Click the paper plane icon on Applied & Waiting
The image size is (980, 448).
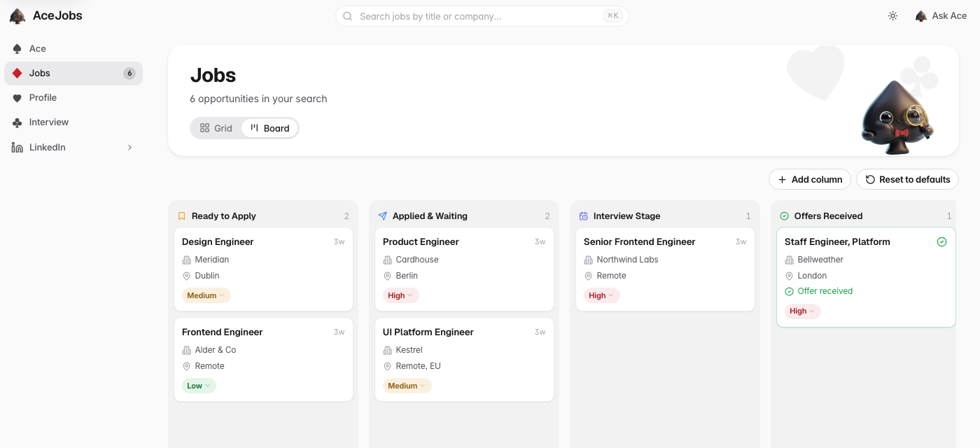pyautogui.click(x=382, y=216)
